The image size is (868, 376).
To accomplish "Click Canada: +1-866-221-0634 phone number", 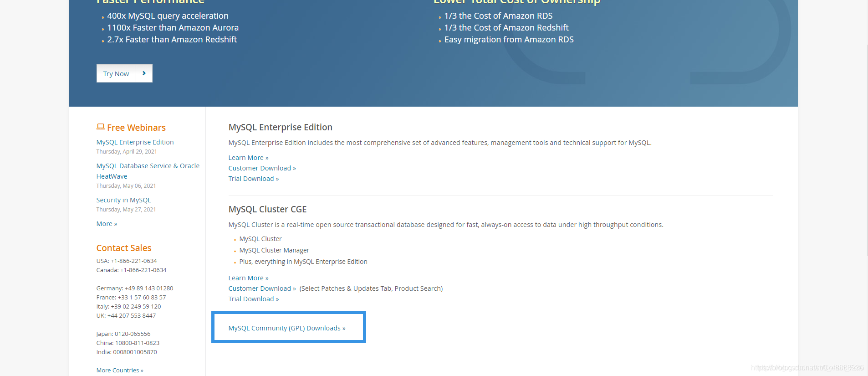I will [131, 270].
